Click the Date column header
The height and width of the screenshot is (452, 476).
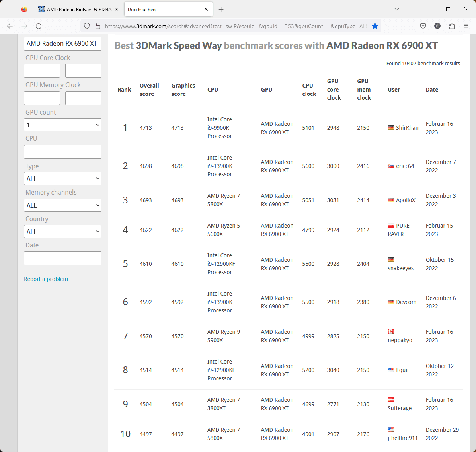click(432, 90)
